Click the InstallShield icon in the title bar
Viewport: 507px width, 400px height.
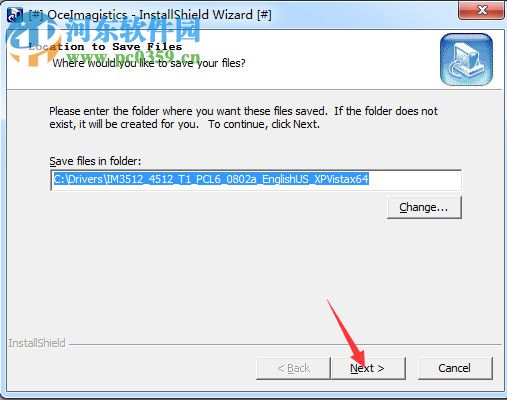tap(15, 15)
